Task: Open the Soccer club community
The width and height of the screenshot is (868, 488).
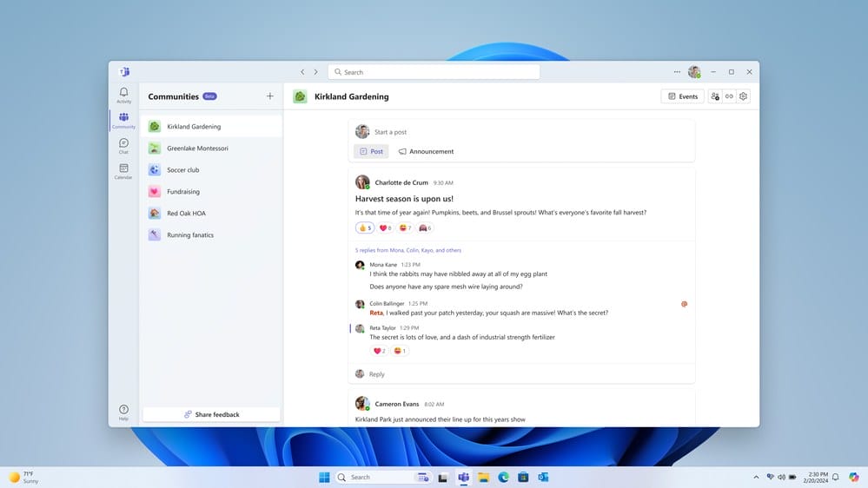Action: 183,170
